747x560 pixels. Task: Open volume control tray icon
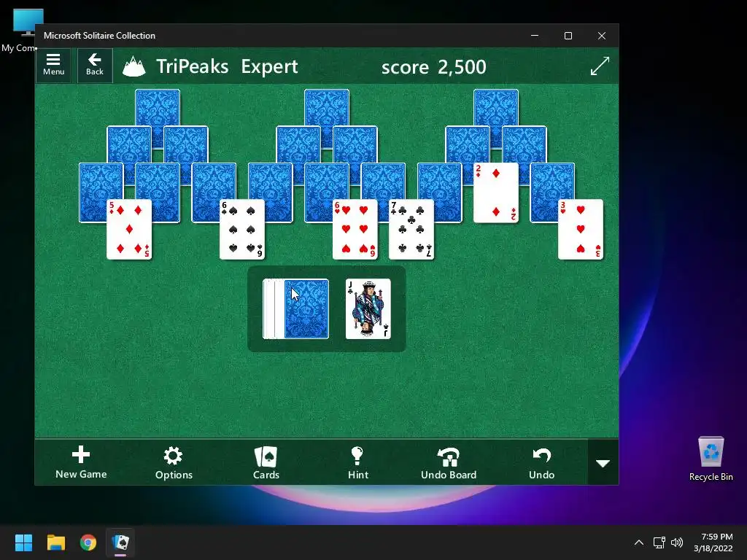(677, 542)
